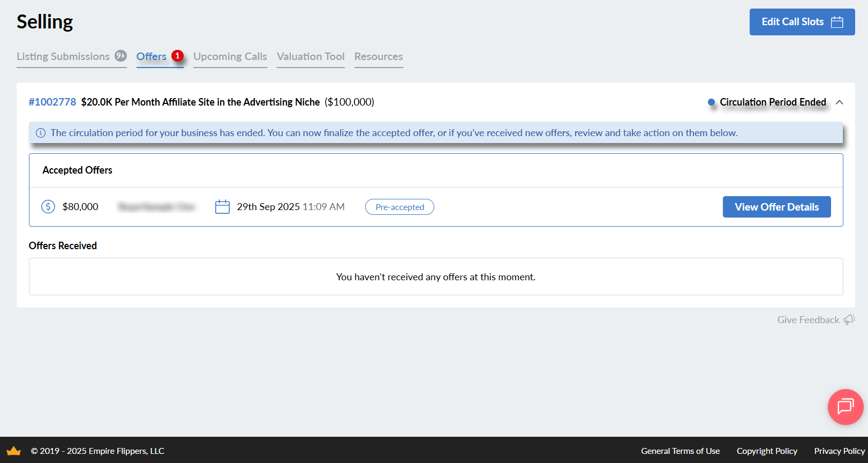868x463 pixels.
Task: Click the calendar icon beside the offer date
Action: pyautogui.click(x=222, y=207)
